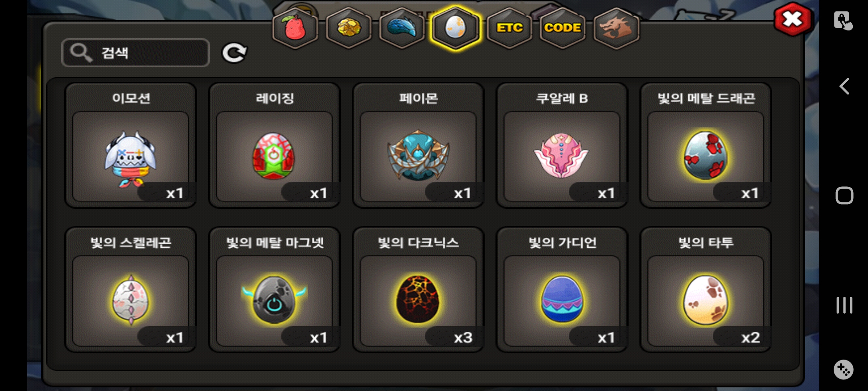This screenshot has width=868, height=391.
Task: Tap the 빛의 메탈 드래곤 egg
Action: tap(706, 145)
